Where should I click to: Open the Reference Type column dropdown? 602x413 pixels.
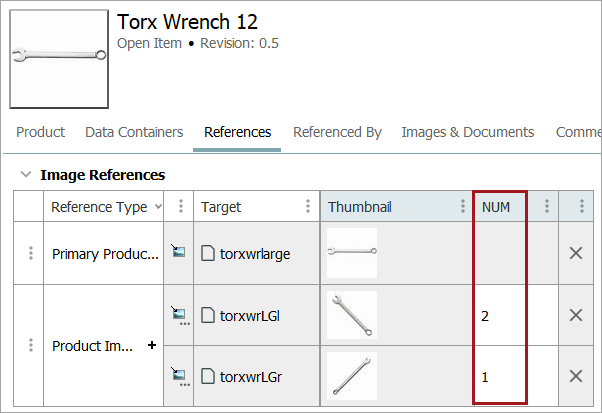[158, 207]
